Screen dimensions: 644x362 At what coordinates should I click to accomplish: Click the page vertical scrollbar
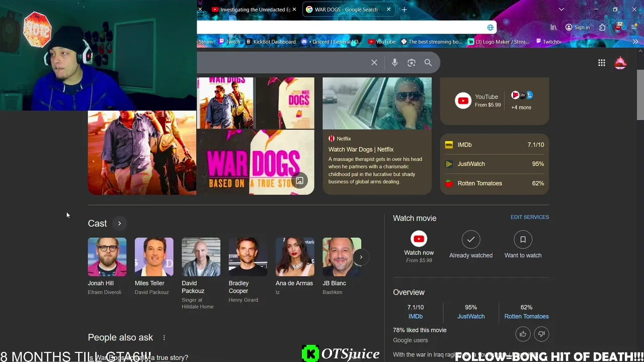pyautogui.click(x=640, y=96)
